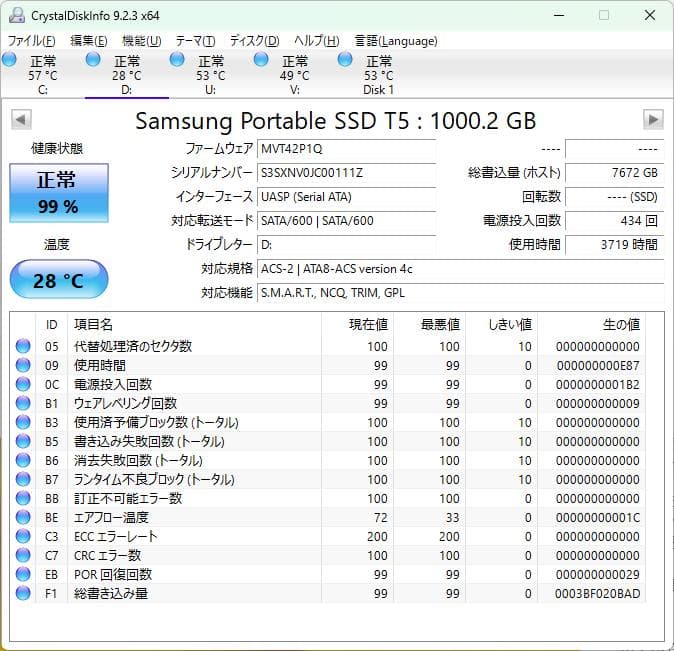Select the POR 回復回数 row name

(x=113, y=574)
